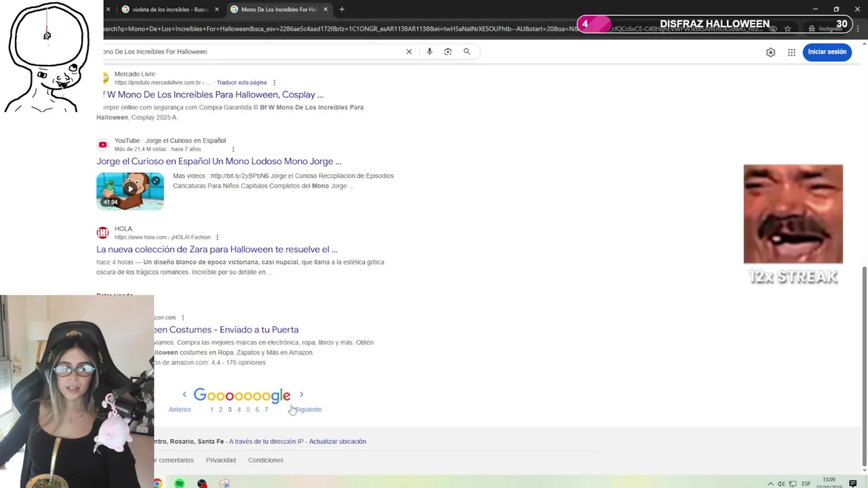Start voice search with microphone icon
This screenshot has width=868, height=488.
[x=429, y=52]
